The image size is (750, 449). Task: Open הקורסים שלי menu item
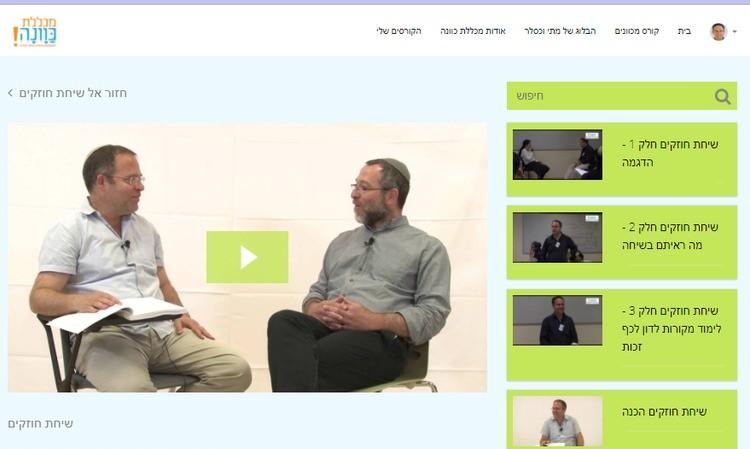[399, 31]
